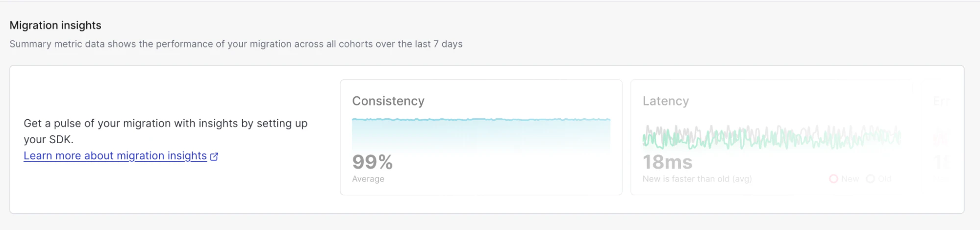
Task: Click the Latency line chart
Action: click(x=771, y=137)
